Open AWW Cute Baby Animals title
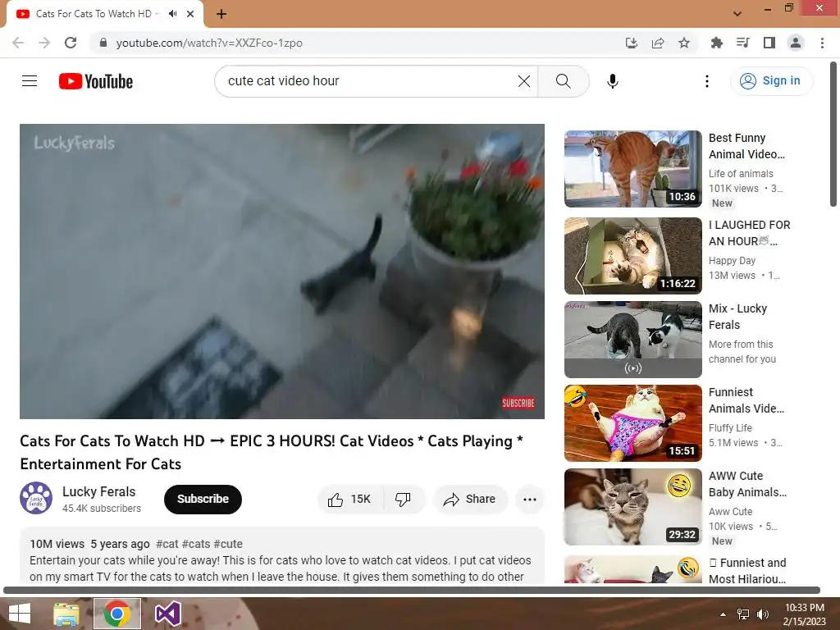The height and width of the screenshot is (630, 840). click(x=748, y=484)
